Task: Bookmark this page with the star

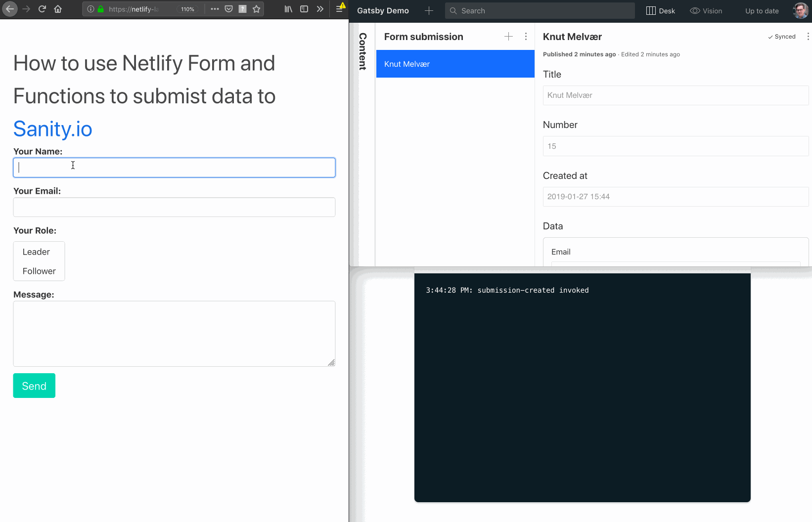Action: pyautogui.click(x=256, y=9)
